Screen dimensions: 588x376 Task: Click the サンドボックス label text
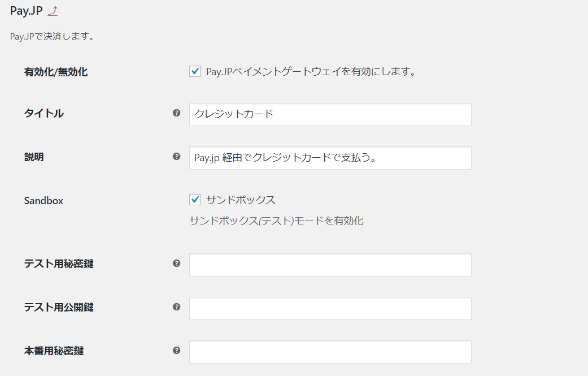pos(241,200)
